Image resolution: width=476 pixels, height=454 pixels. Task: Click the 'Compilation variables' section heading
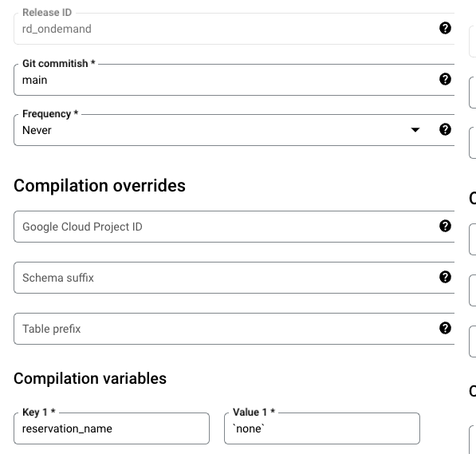[x=90, y=379]
